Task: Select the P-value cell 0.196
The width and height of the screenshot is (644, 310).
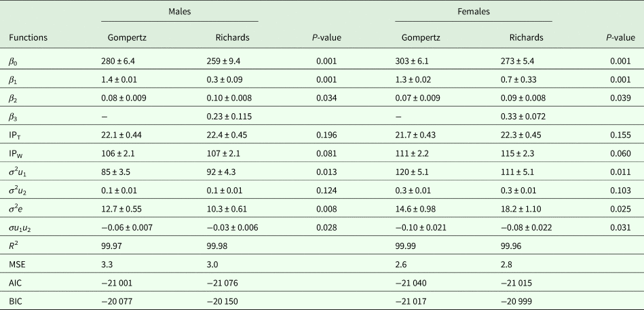Action: [327, 134]
